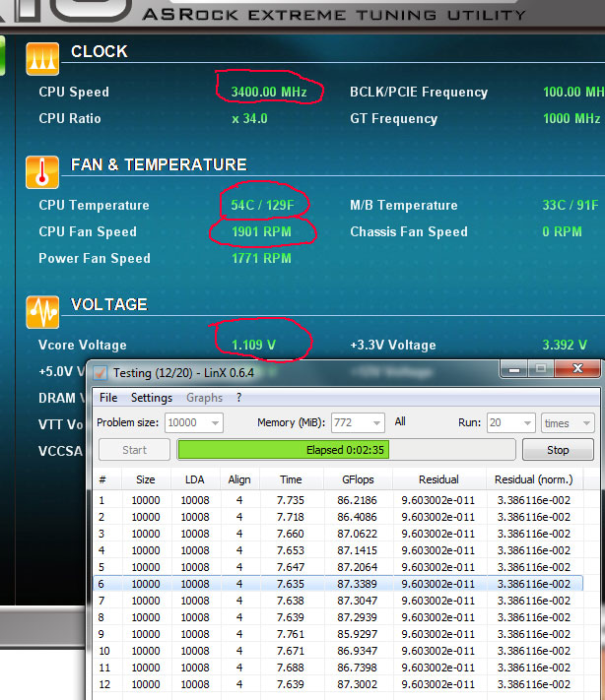
Task: Select row 3 with GFlops 87.0622
Action: pyautogui.click(x=338, y=534)
